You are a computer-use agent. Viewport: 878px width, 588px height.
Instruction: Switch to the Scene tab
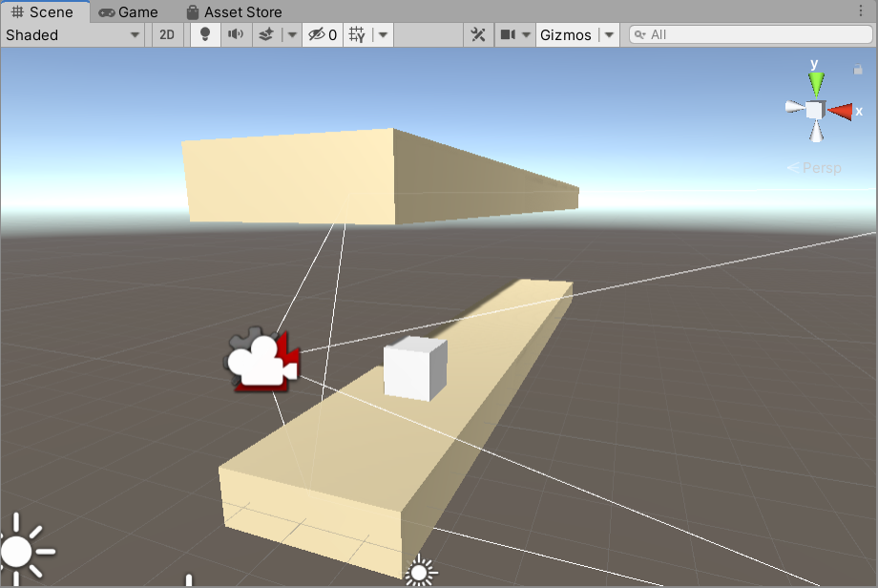coord(44,11)
